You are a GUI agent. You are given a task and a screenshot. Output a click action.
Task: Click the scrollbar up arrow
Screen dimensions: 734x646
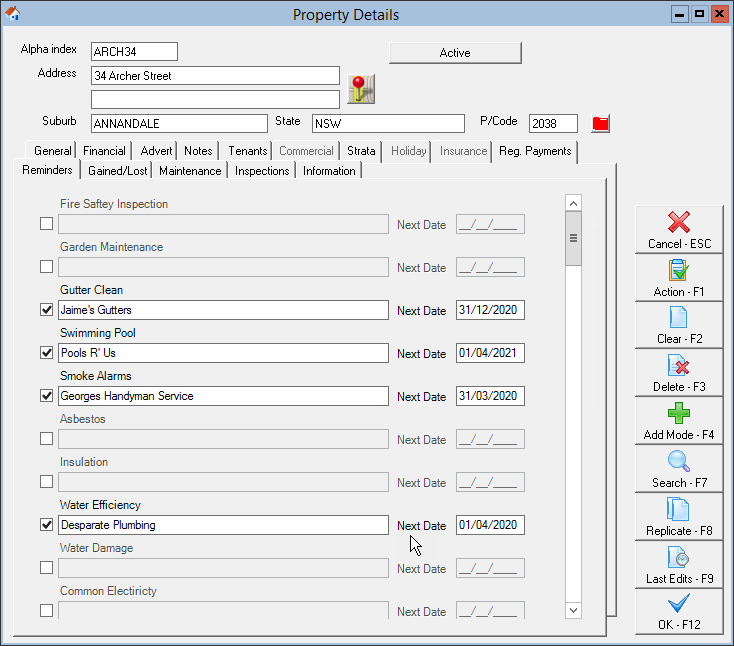(573, 203)
